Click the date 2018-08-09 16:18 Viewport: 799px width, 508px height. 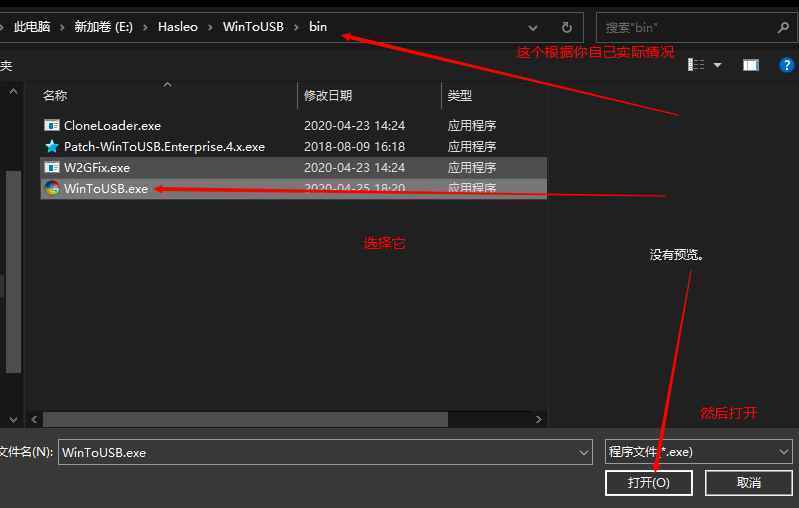(354, 147)
